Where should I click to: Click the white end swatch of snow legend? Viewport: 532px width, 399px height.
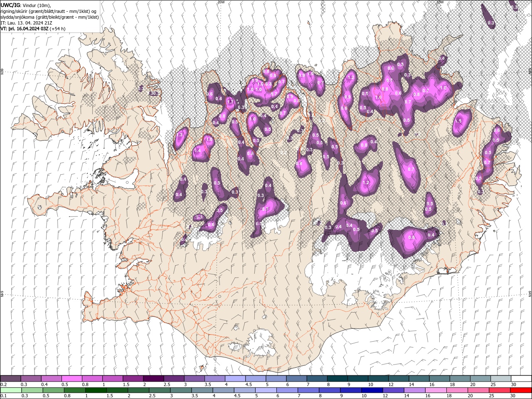[x=522, y=379]
